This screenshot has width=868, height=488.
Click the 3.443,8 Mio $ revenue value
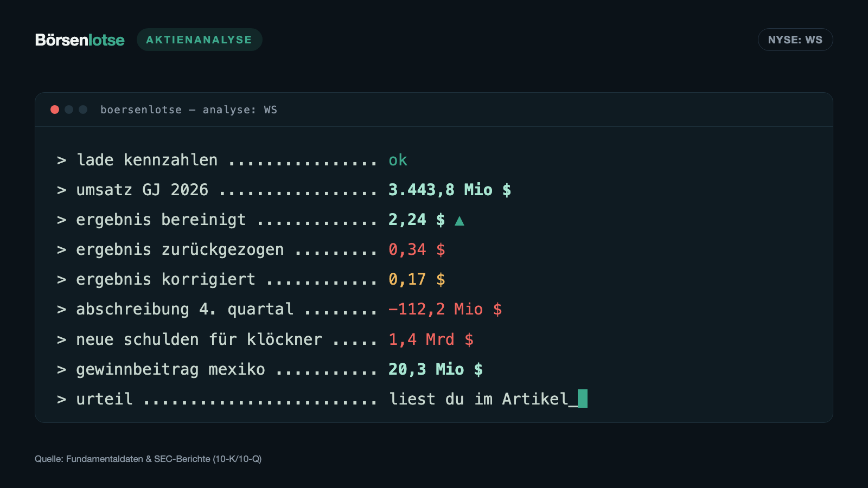click(x=450, y=190)
